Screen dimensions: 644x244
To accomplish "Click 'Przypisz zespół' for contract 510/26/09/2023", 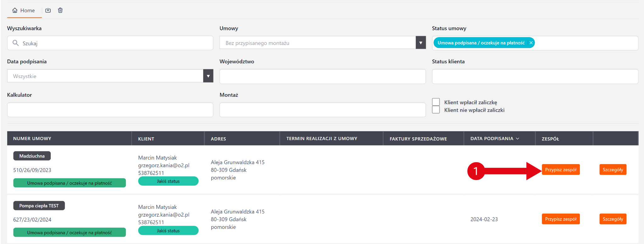I will tap(560, 170).
